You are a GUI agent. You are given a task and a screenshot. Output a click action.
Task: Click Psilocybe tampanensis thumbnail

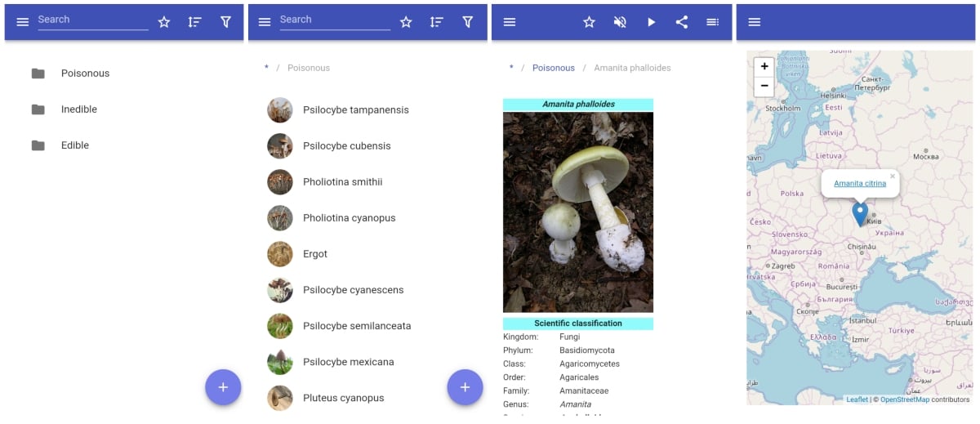pyautogui.click(x=280, y=110)
